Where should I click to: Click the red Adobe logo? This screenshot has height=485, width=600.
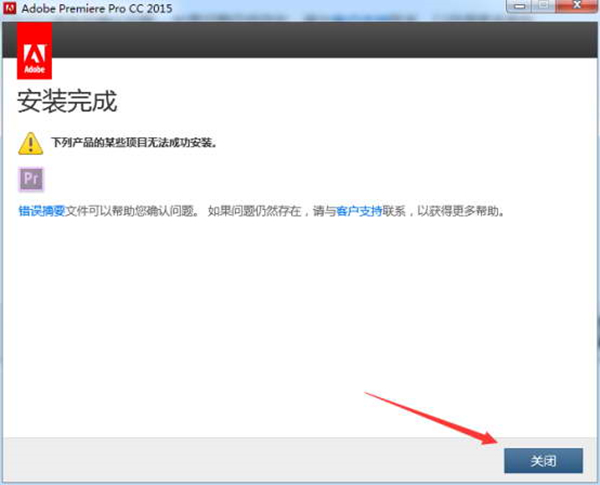[x=34, y=51]
